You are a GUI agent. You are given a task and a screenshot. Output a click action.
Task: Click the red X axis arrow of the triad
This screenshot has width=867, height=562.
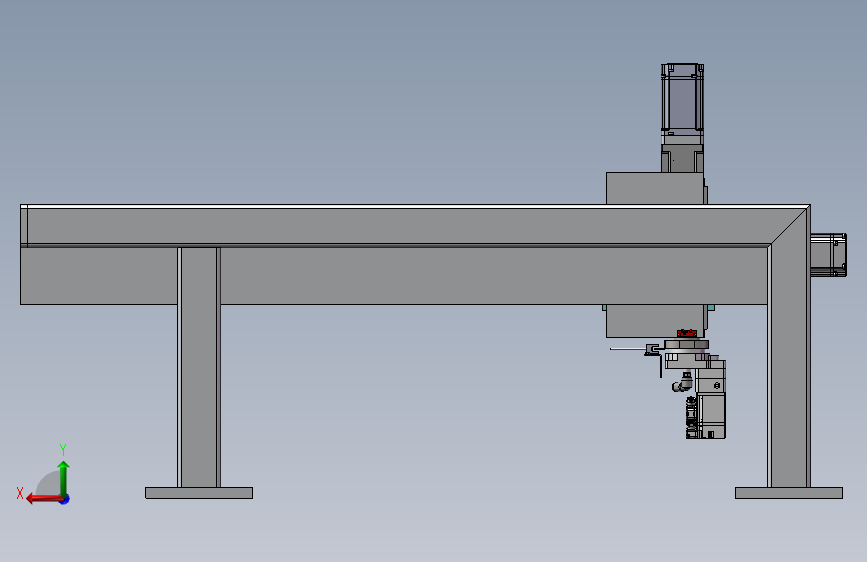click(x=44, y=499)
